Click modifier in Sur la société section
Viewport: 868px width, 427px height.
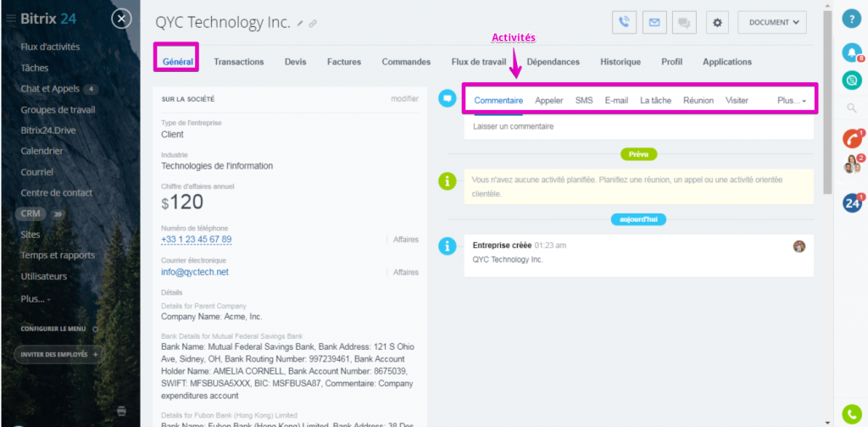pyautogui.click(x=404, y=99)
